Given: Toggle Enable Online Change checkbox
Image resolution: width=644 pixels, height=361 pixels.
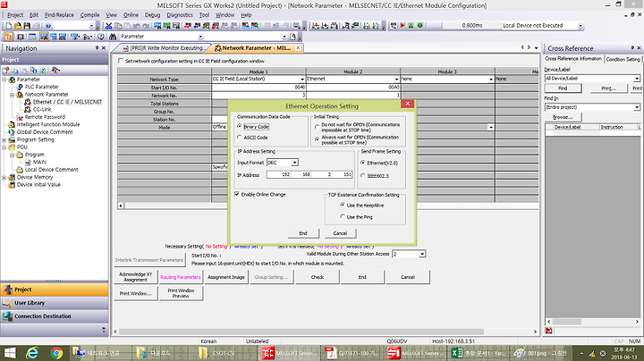Looking at the screenshot, I should coord(236,194).
